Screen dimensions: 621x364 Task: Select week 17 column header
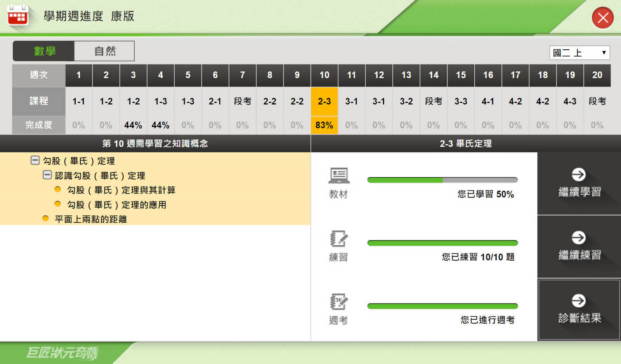(515, 75)
